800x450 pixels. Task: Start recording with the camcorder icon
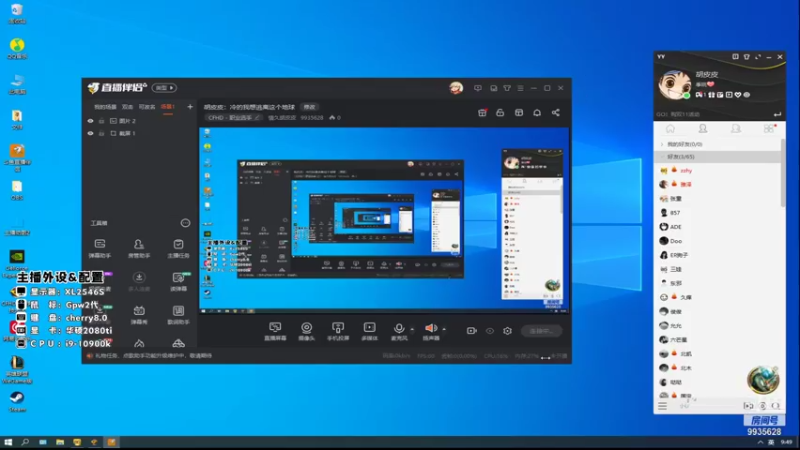(x=471, y=331)
